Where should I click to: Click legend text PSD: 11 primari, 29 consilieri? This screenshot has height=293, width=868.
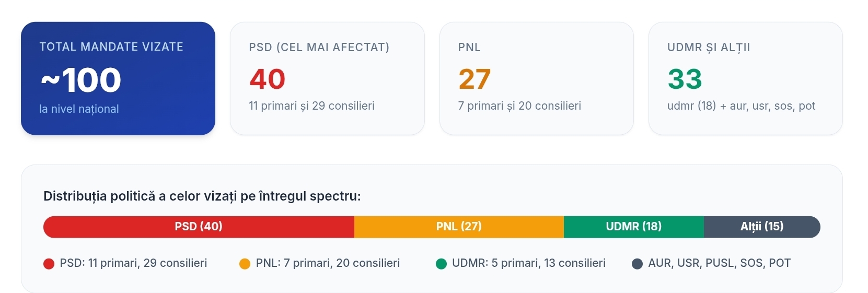pos(133,263)
